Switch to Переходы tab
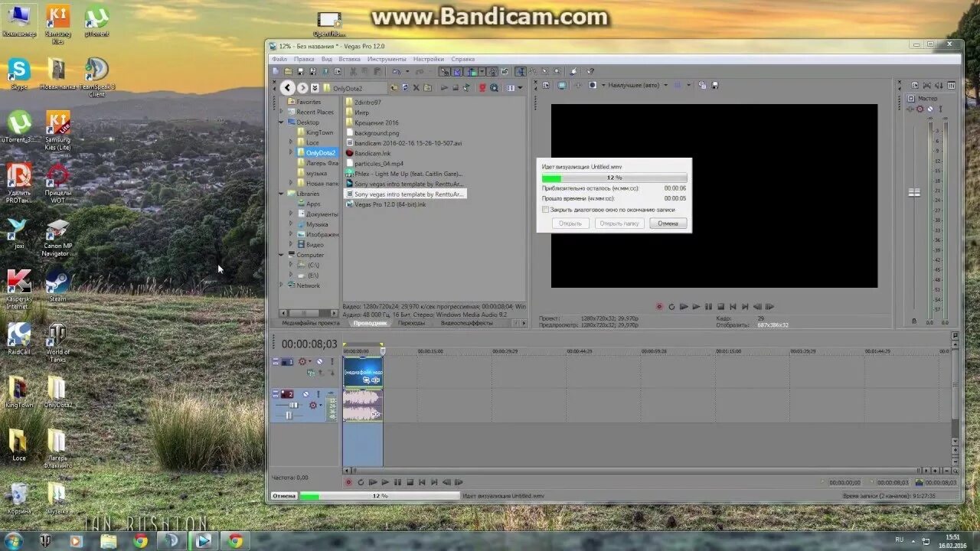 [x=411, y=323]
